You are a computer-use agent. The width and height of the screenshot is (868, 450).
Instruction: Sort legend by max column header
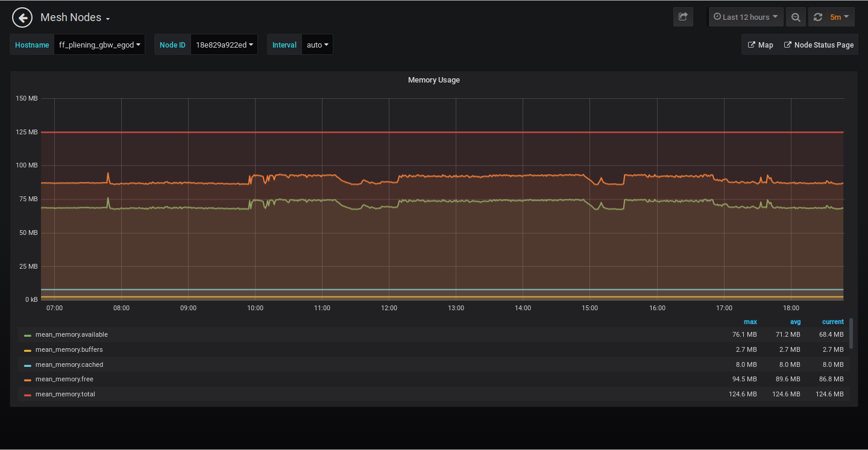750,322
